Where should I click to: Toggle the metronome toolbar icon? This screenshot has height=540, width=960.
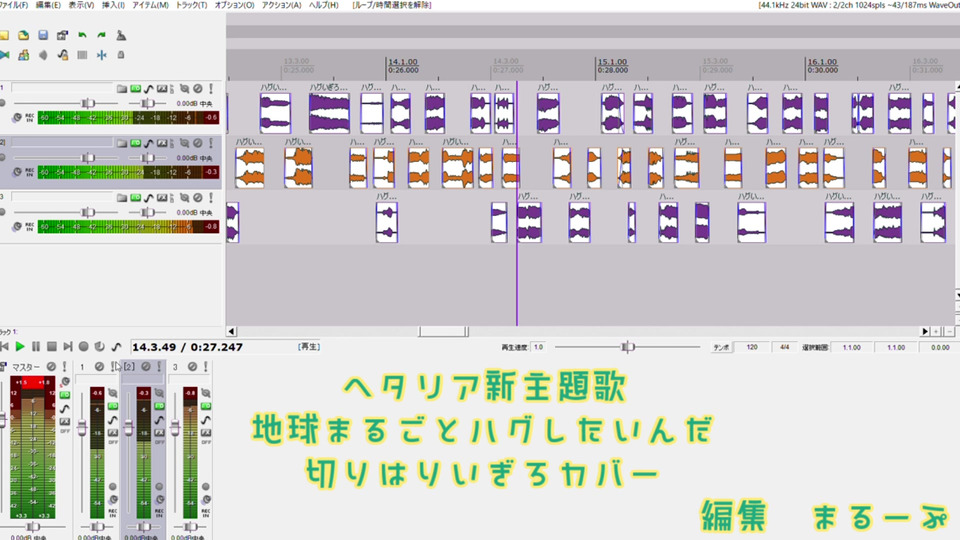click(x=121, y=36)
